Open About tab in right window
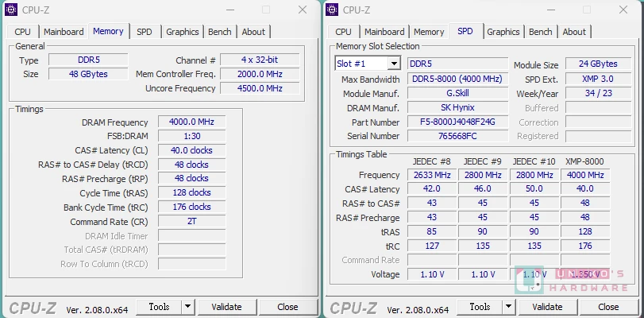644x318 pixels. pos(574,32)
